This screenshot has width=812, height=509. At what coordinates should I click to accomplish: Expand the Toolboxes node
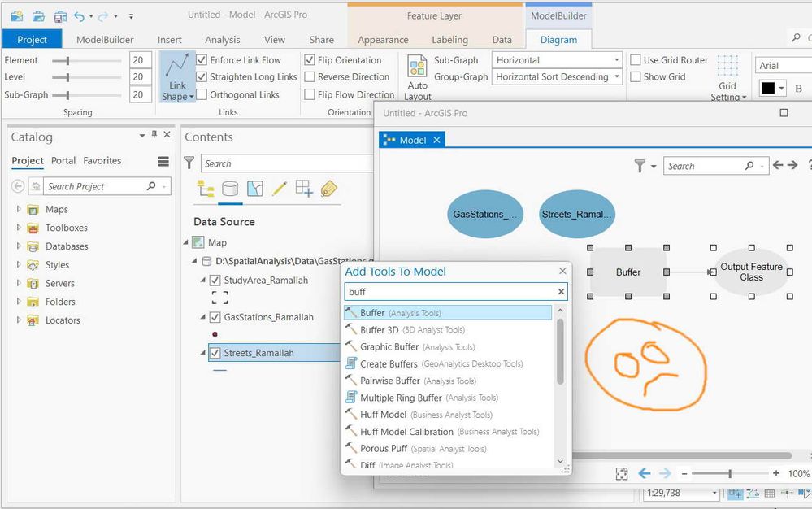[x=19, y=228]
